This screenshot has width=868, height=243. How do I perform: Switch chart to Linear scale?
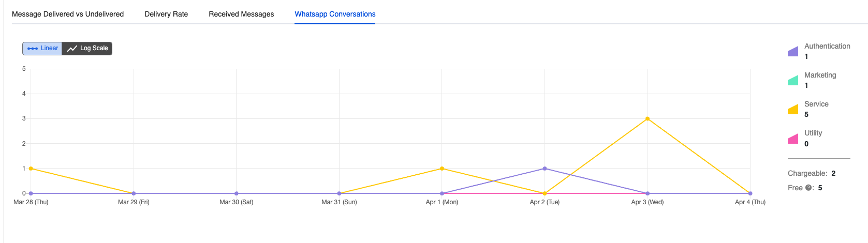click(x=42, y=48)
